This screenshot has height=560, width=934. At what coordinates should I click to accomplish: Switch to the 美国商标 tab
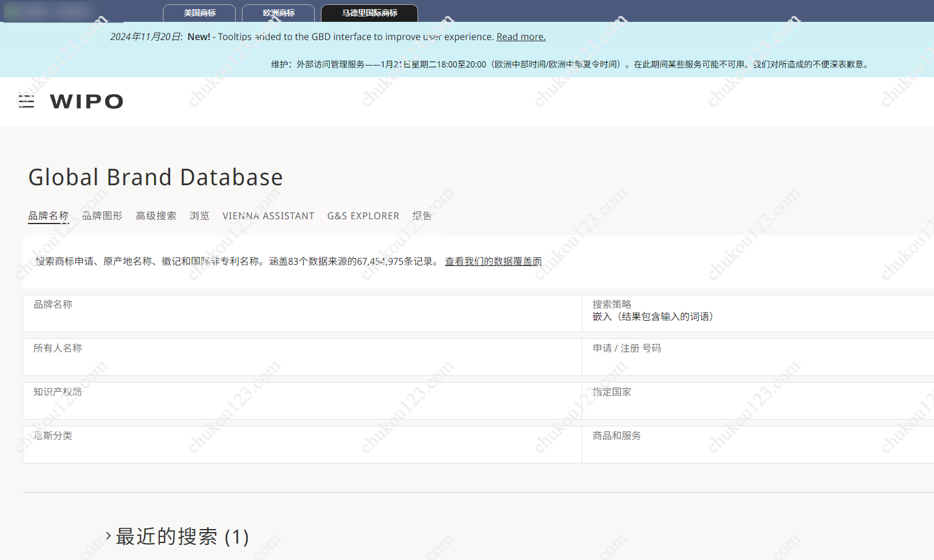point(199,13)
